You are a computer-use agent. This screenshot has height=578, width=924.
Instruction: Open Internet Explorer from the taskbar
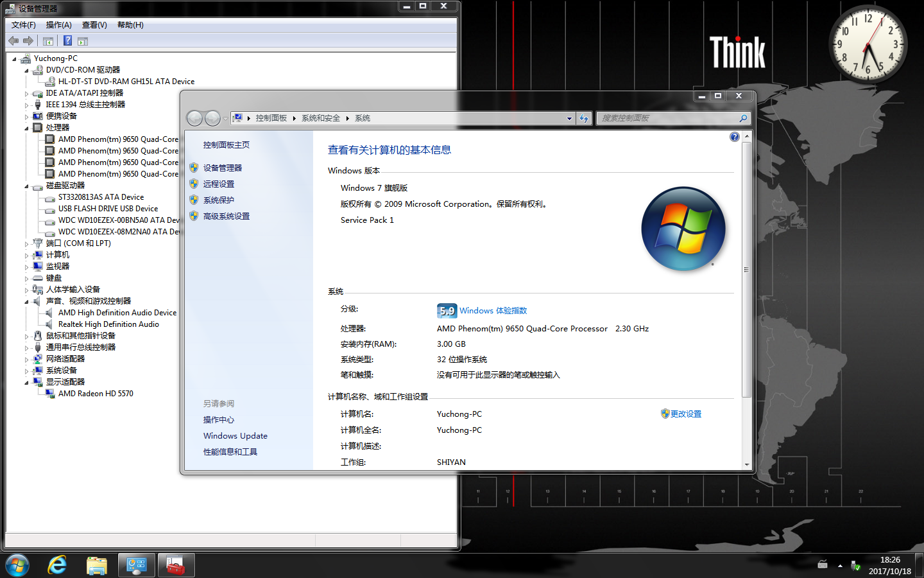coord(57,565)
